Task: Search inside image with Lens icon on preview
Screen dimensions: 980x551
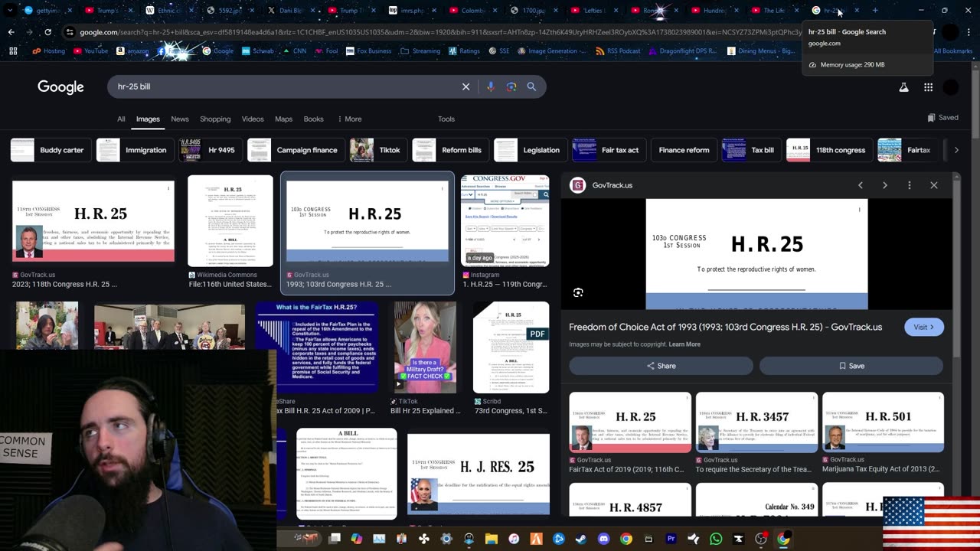Action: click(578, 292)
